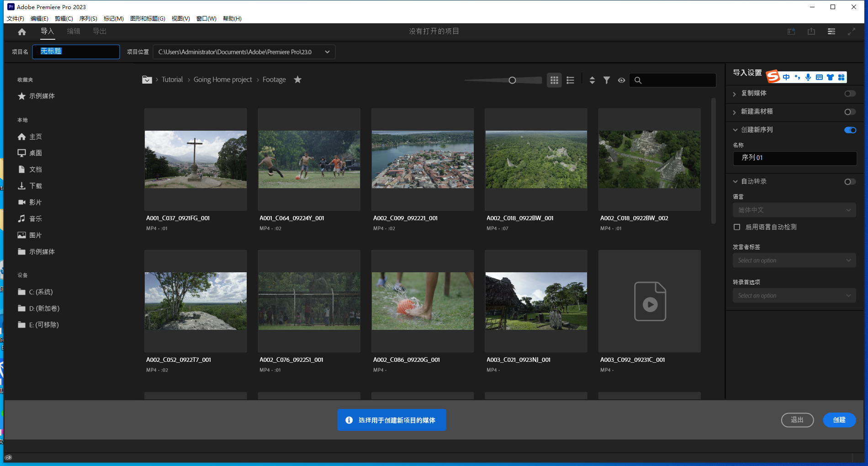Image resolution: width=868 pixels, height=466 pixels.
Task: Switch to the 编辑 workspace tab
Action: coord(73,31)
